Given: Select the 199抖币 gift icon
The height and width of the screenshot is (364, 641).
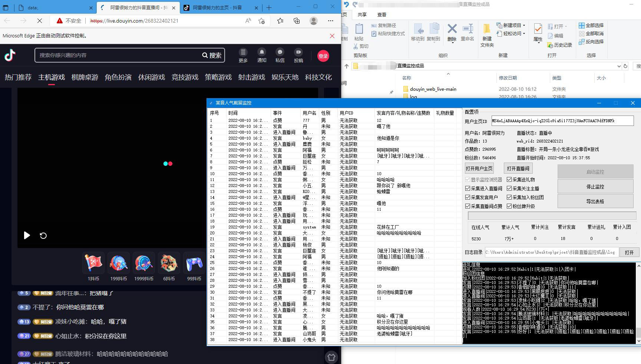Looking at the screenshot, I should pos(119,263).
